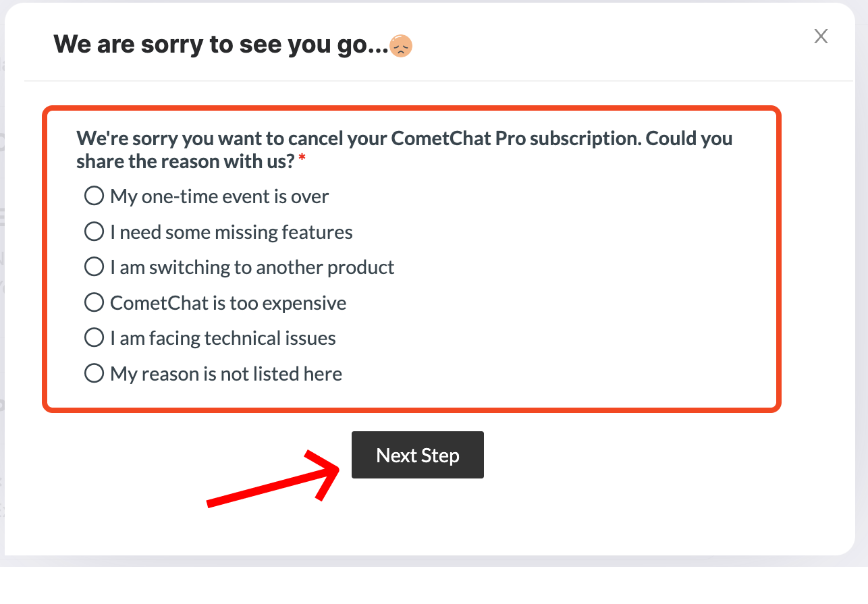Image resolution: width=868 pixels, height=604 pixels.
Task: Click the "I need some missing features" label text
Action: (232, 232)
